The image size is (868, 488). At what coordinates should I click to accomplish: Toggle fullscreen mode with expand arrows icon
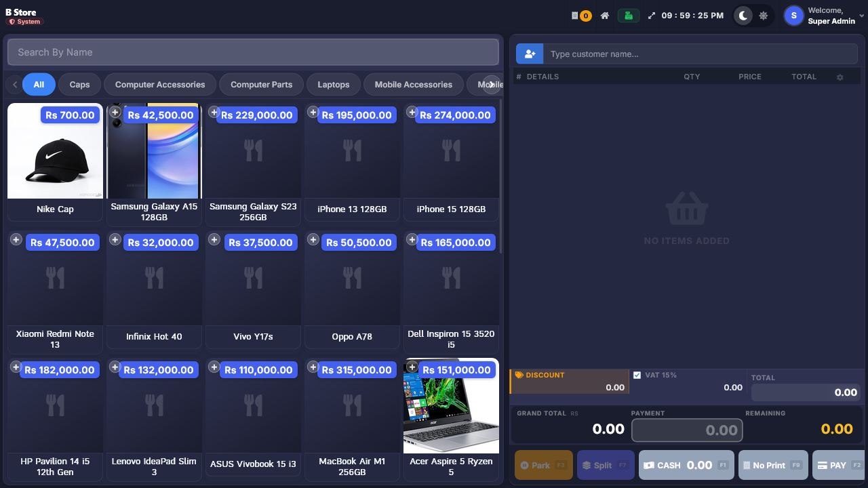(652, 16)
